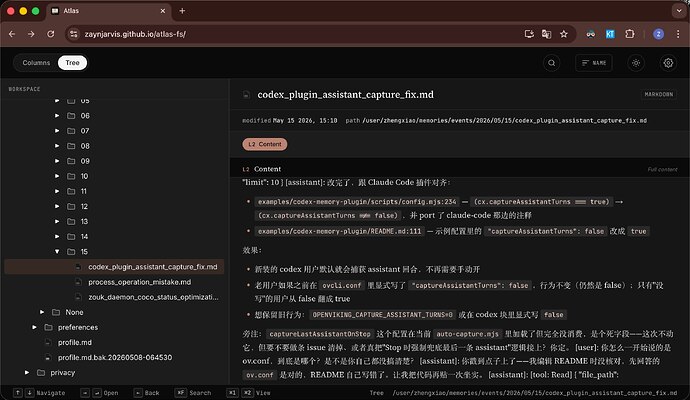
Task: Click file icon beside process_operation_mistake.md
Action: click(78, 282)
